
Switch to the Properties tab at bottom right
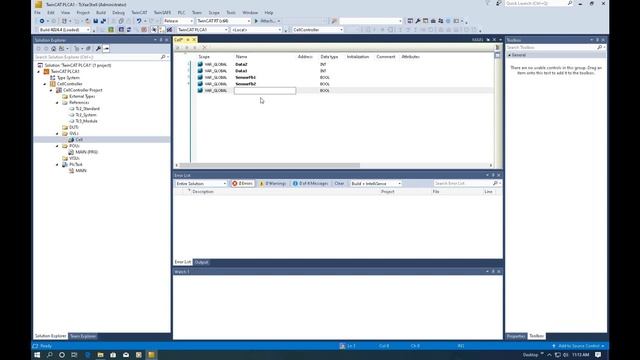point(516,336)
